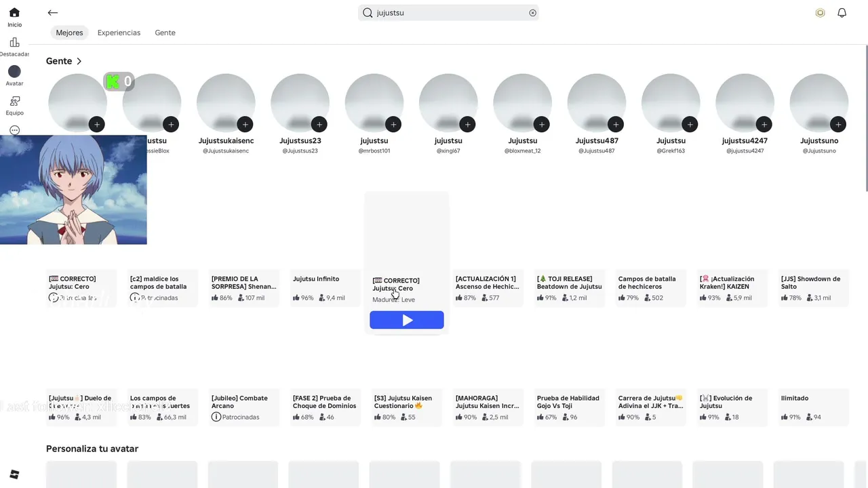The image size is (868, 488).
Task: Click the anime girl video overlay
Action: tap(73, 190)
